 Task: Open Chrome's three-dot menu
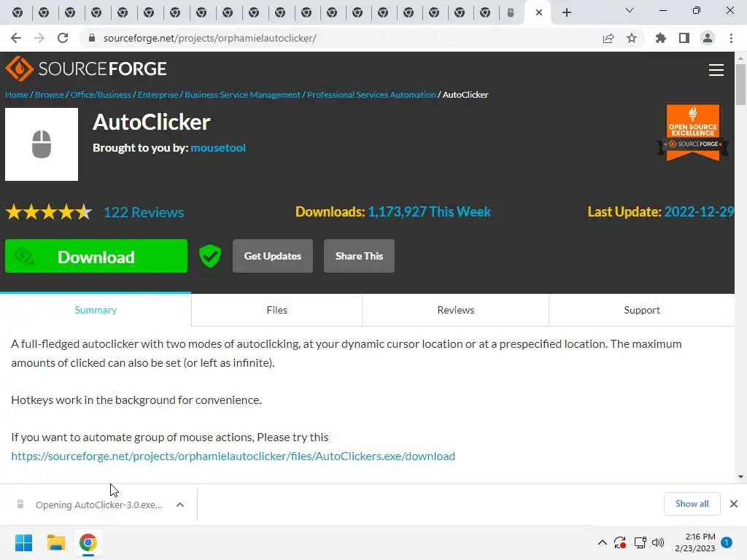point(731,38)
